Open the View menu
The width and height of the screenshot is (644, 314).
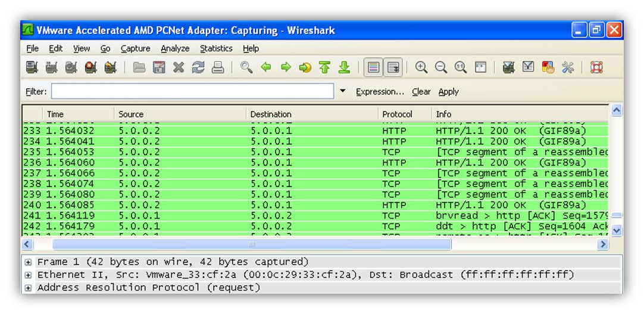[x=82, y=48]
